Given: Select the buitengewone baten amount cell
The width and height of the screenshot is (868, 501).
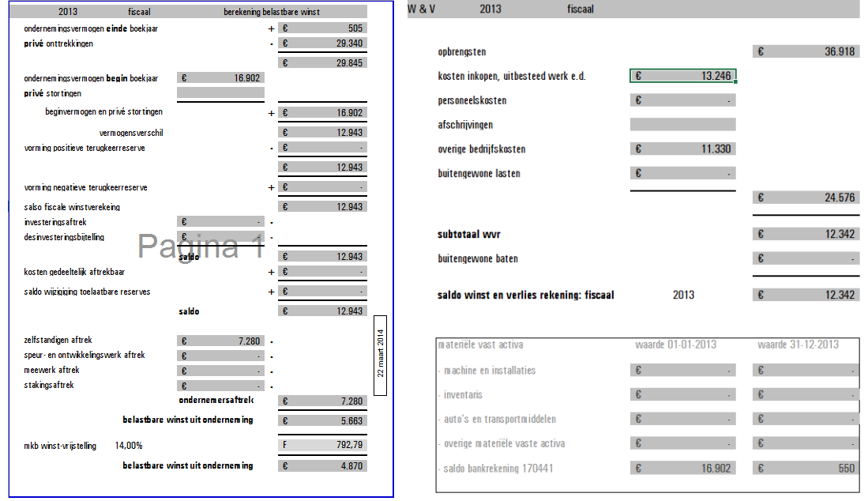Looking at the screenshot, I should [x=806, y=258].
